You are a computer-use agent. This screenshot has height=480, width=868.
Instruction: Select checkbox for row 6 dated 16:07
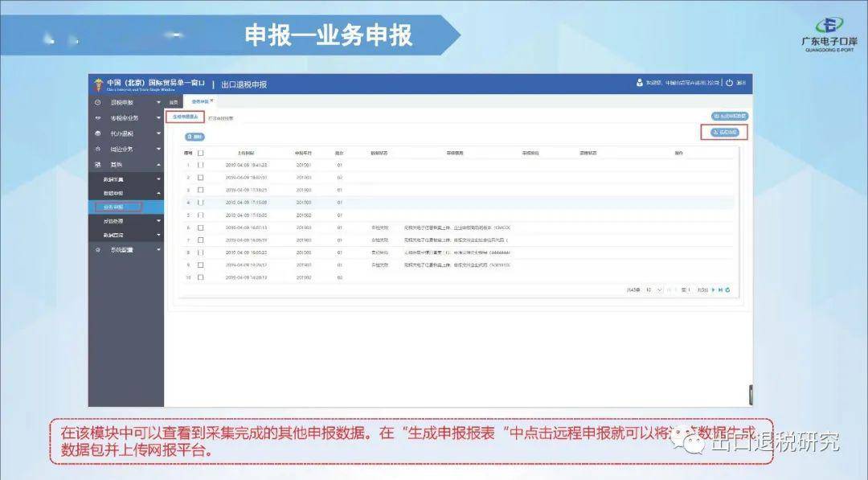(x=200, y=228)
